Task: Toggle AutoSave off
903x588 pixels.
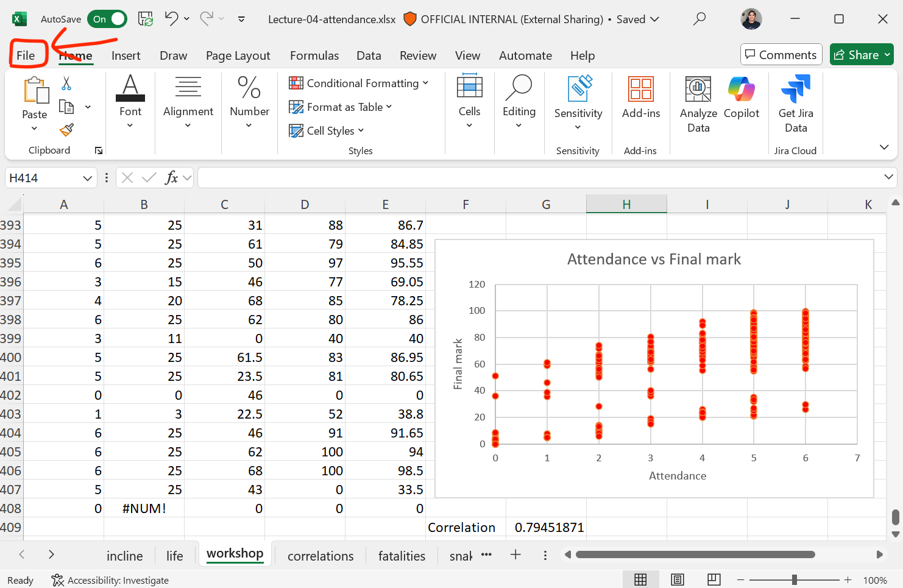Action: 107,19
